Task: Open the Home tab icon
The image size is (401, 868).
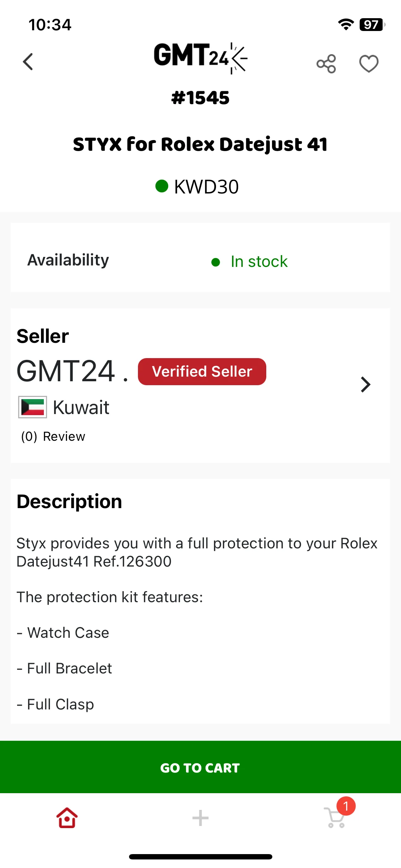Action: coord(67,818)
